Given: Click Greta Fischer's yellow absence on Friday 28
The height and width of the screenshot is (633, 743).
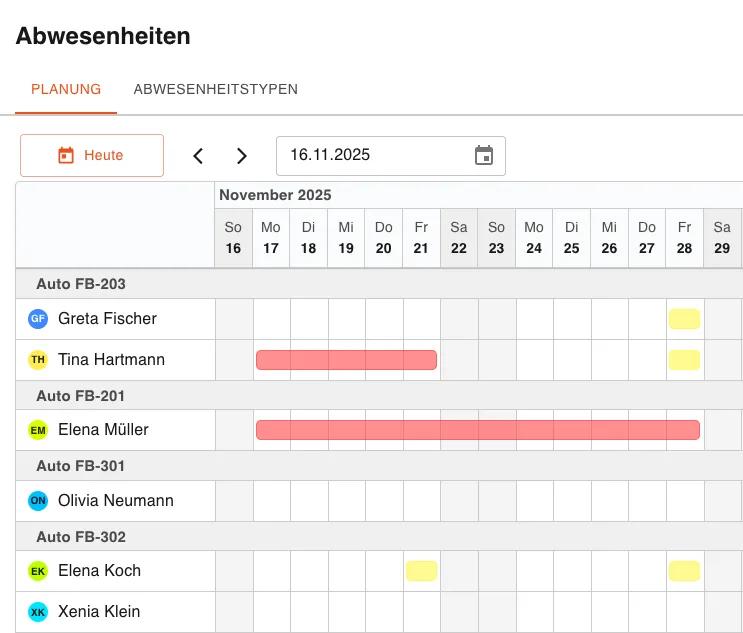Looking at the screenshot, I should 684,319.
